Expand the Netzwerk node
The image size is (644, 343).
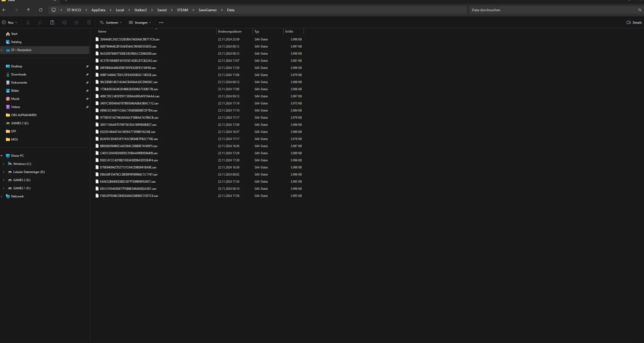pyautogui.click(x=2, y=196)
